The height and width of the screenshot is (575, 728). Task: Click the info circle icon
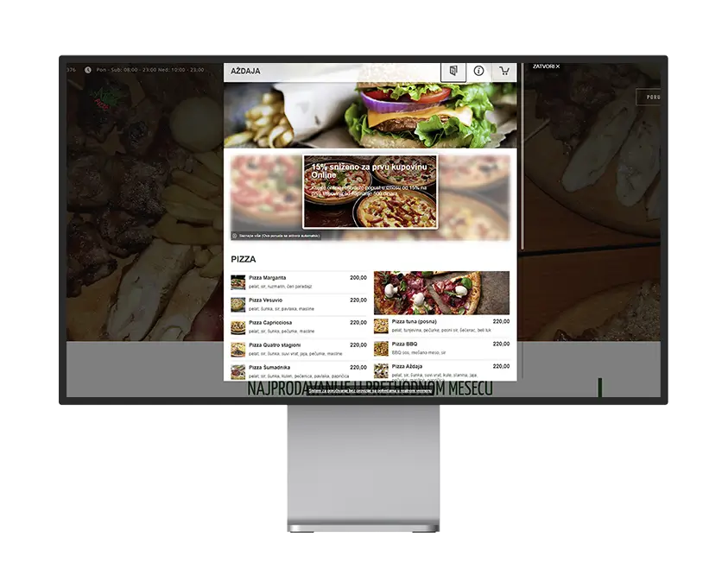478,71
